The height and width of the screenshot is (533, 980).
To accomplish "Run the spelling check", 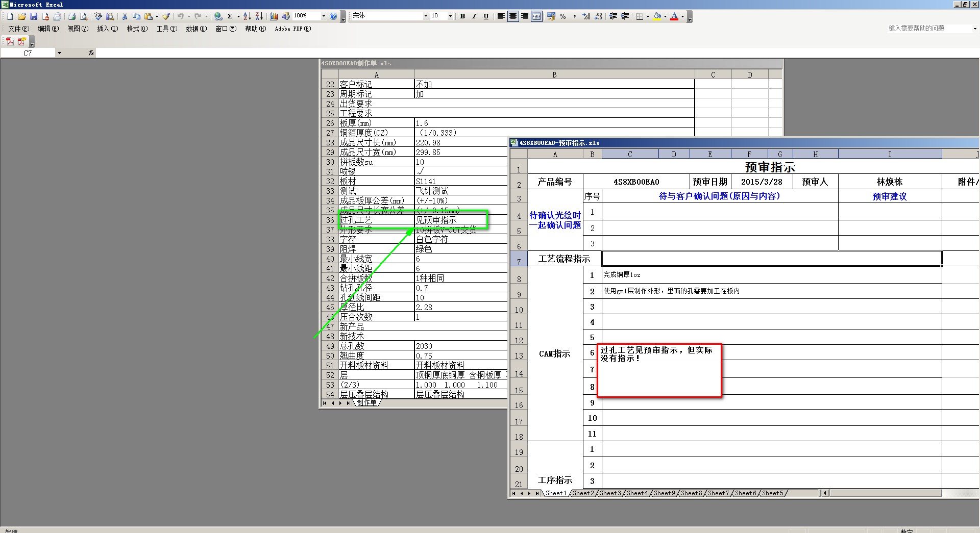I will tap(98, 16).
